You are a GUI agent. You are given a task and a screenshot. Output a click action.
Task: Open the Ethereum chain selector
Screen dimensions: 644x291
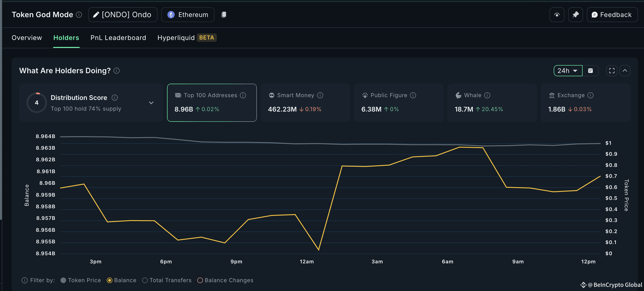188,15
